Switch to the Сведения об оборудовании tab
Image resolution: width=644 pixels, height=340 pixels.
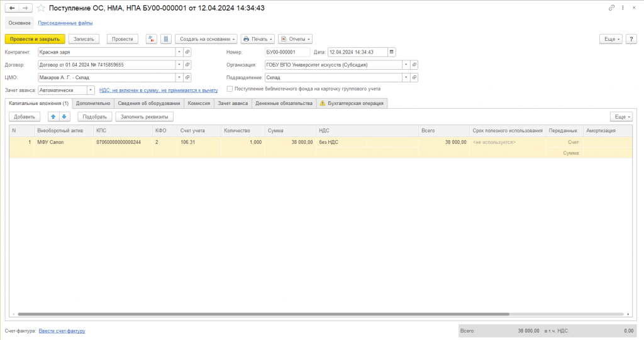click(x=149, y=104)
